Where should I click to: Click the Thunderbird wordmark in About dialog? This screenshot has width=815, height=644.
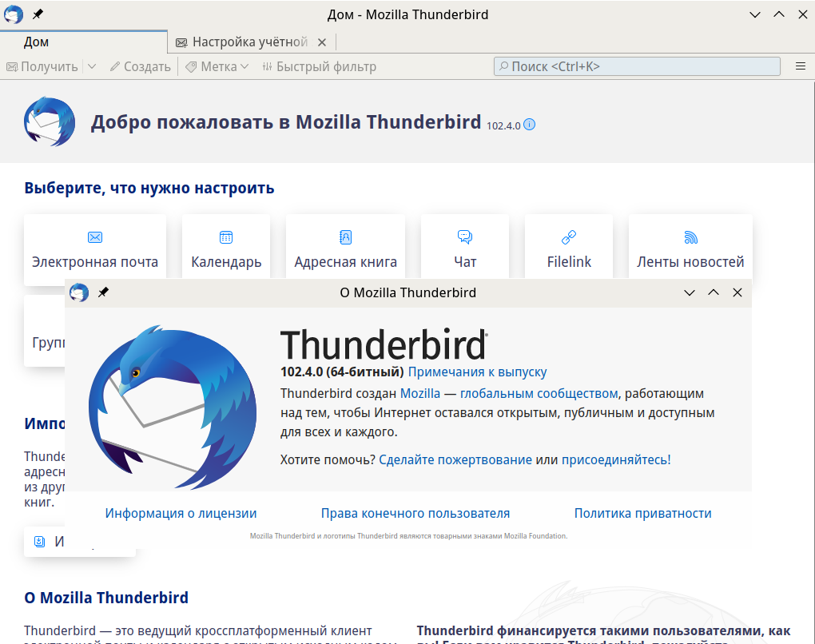(x=384, y=344)
